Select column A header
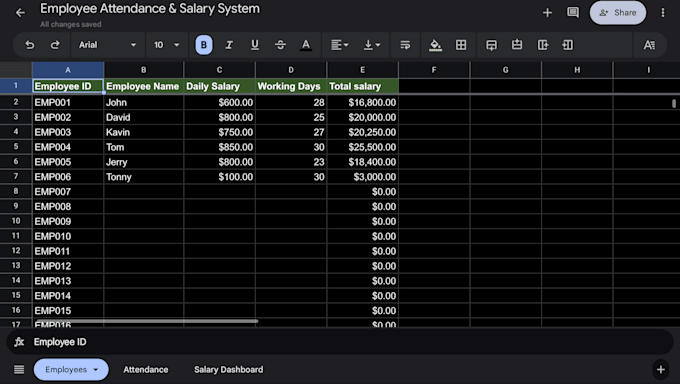The height and width of the screenshot is (384, 680). coord(68,70)
